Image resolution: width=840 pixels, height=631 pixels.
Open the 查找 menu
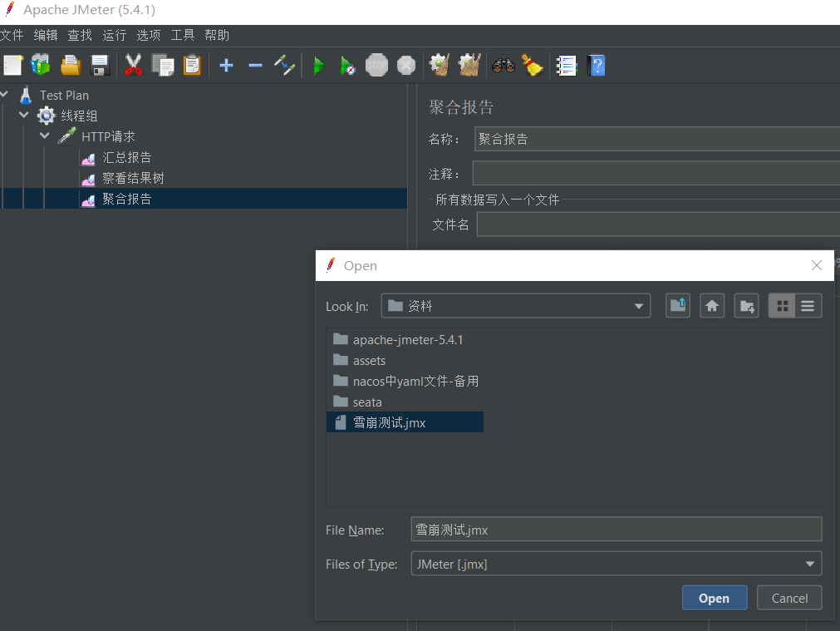point(80,36)
